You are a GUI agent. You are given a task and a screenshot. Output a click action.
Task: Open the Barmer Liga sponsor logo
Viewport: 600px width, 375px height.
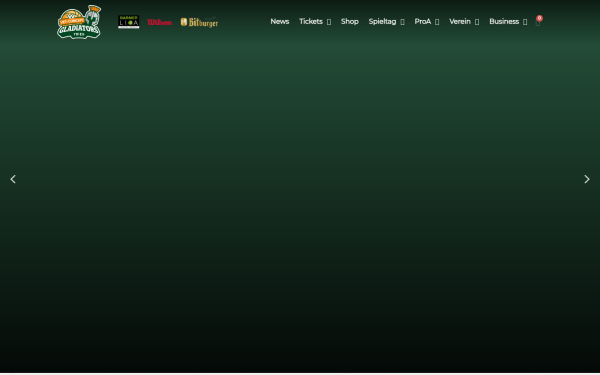point(129,22)
